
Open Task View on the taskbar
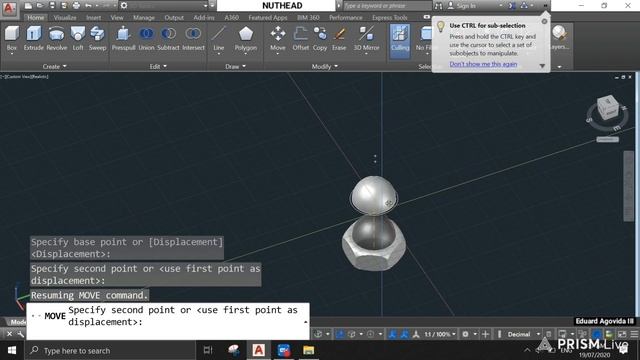208,350
